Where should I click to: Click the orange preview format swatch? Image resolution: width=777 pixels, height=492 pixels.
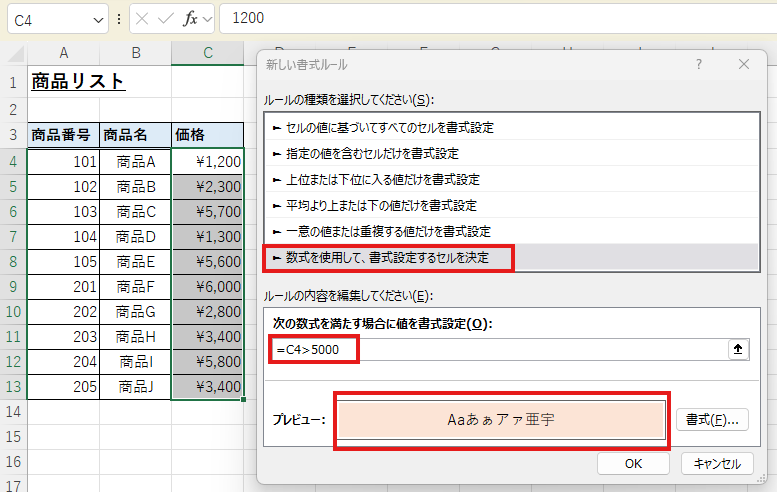pyautogui.click(x=500, y=420)
